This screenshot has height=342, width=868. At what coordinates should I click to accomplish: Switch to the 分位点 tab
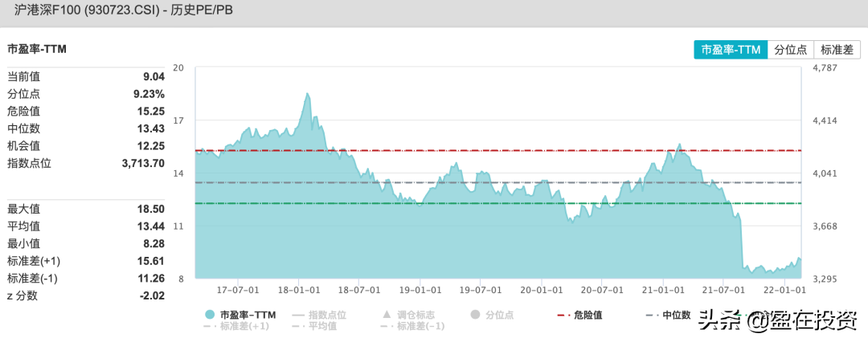pyautogui.click(x=791, y=49)
